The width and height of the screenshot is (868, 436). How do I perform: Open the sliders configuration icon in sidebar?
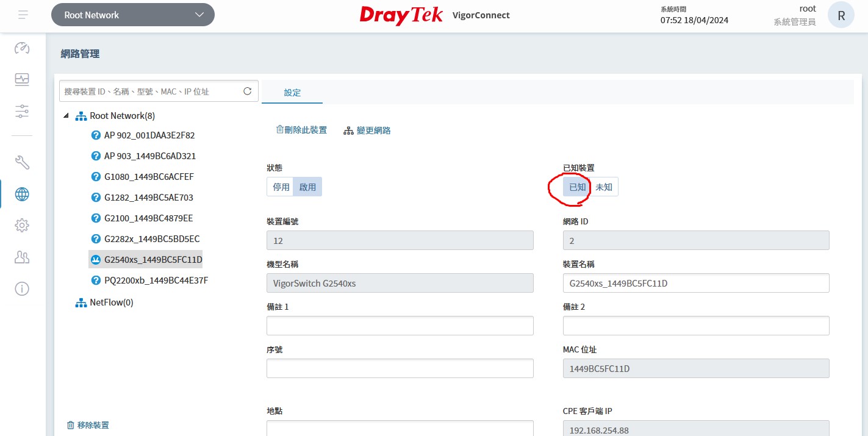point(22,111)
